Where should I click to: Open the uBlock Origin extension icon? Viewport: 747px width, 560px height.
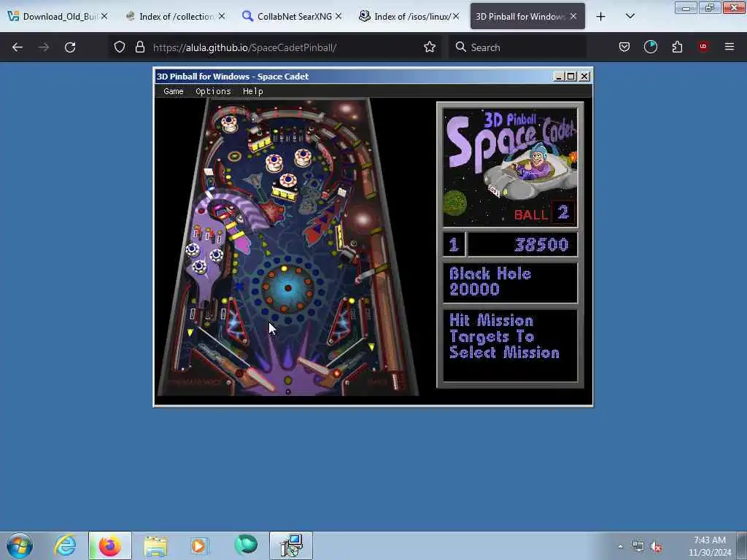[x=703, y=47]
